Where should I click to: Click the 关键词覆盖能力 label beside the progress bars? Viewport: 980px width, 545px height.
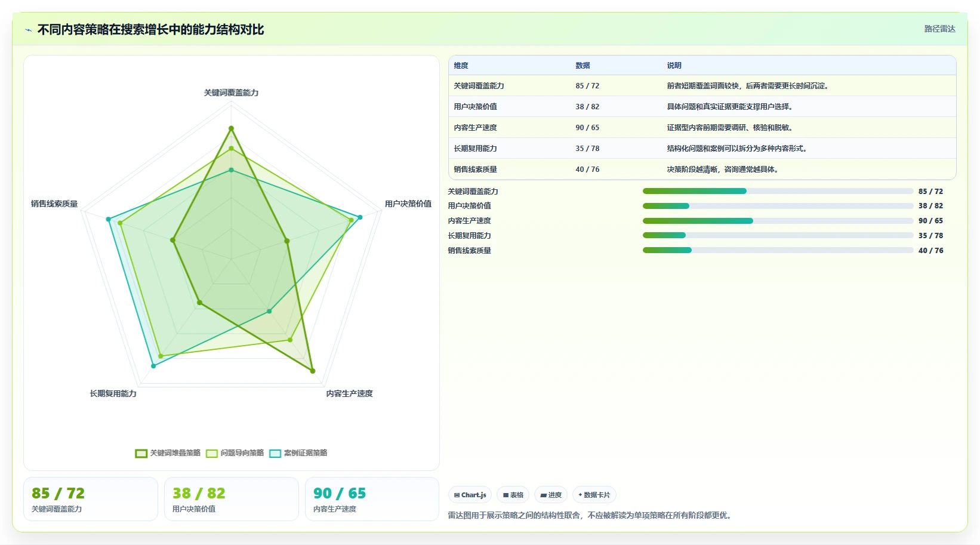(473, 192)
